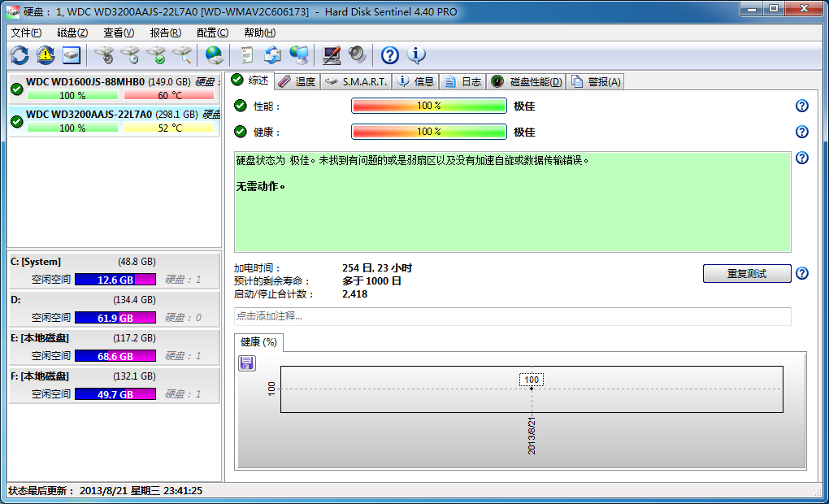Click the disk with clock icon
Viewport: 829px width, 504px height.
pyautogui.click(x=130, y=55)
